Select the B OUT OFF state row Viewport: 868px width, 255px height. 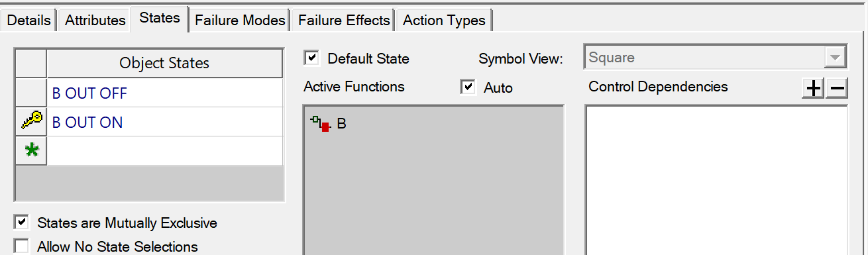(164, 93)
